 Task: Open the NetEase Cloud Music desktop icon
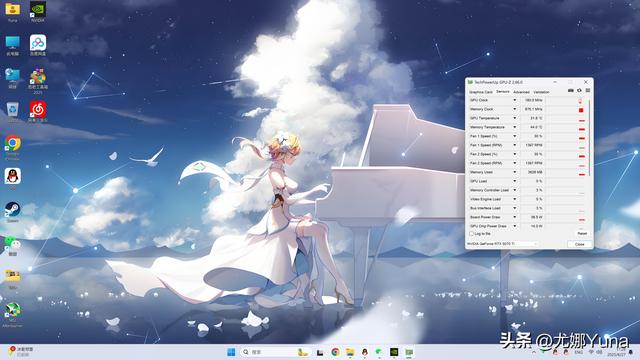(38, 110)
